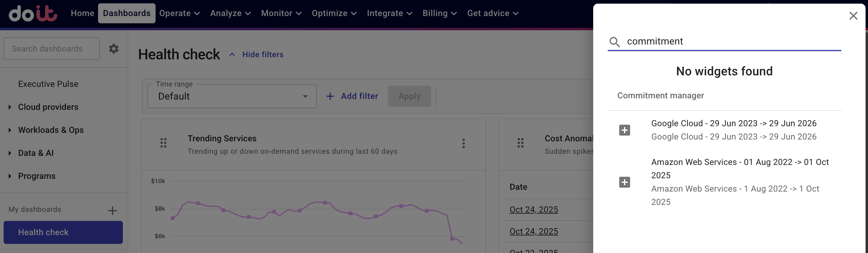The width and height of the screenshot is (868, 253).
Task: Click the DoiT logo
Action: [32, 14]
